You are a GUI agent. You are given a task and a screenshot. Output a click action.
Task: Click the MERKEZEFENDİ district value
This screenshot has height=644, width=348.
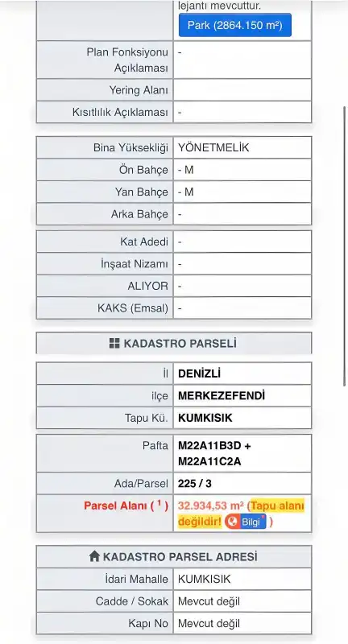(222, 395)
